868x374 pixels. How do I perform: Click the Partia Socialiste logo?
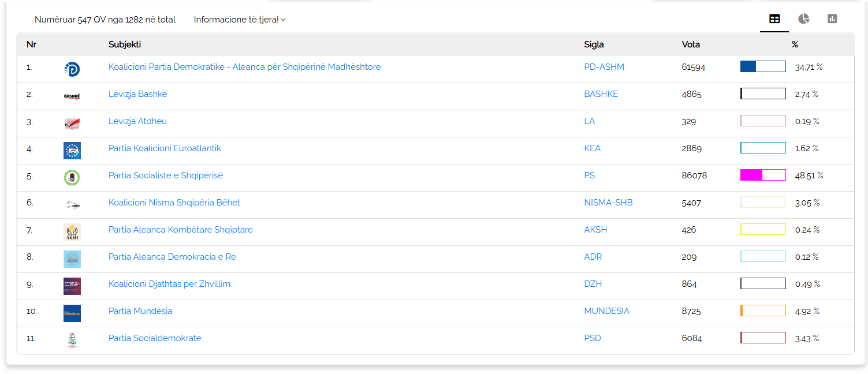[x=72, y=178]
